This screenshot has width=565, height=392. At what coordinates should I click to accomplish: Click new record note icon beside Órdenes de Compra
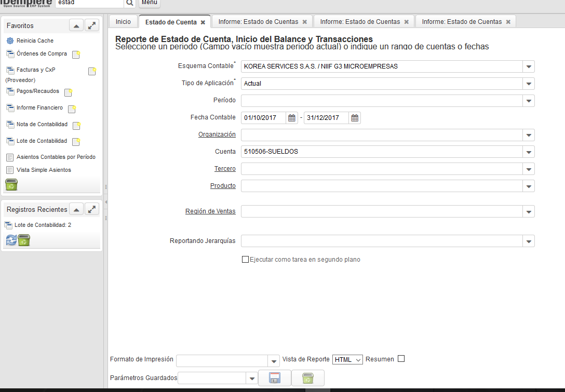click(x=76, y=55)
